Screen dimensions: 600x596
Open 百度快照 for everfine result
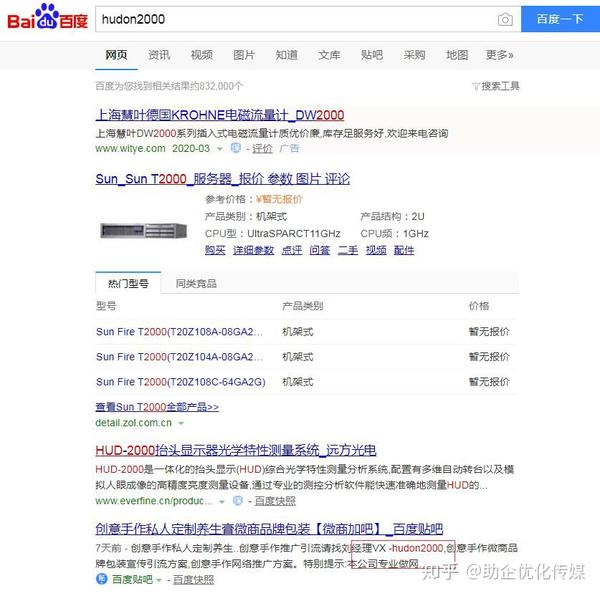275,501
